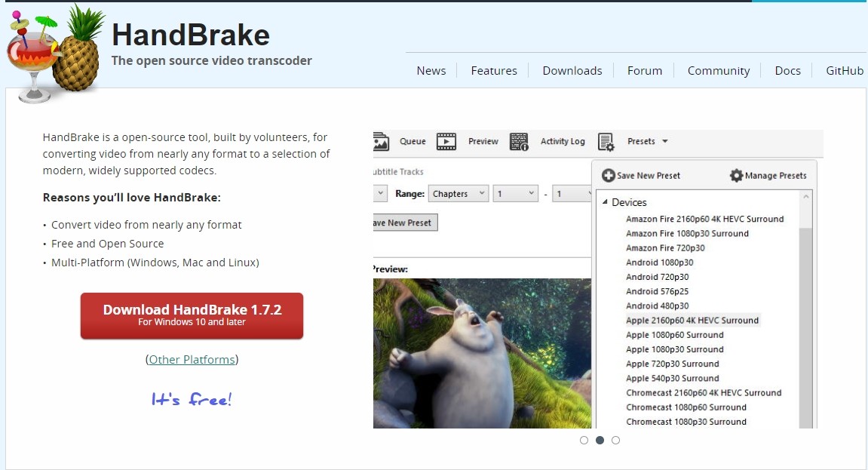The height and width of the screenshot is (470, 868).
Task: Switch to the Community page
Action: (718, 70)
